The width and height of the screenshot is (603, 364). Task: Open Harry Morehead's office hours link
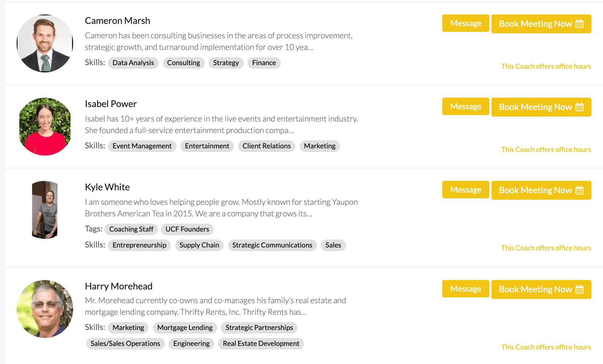point(546,347)
